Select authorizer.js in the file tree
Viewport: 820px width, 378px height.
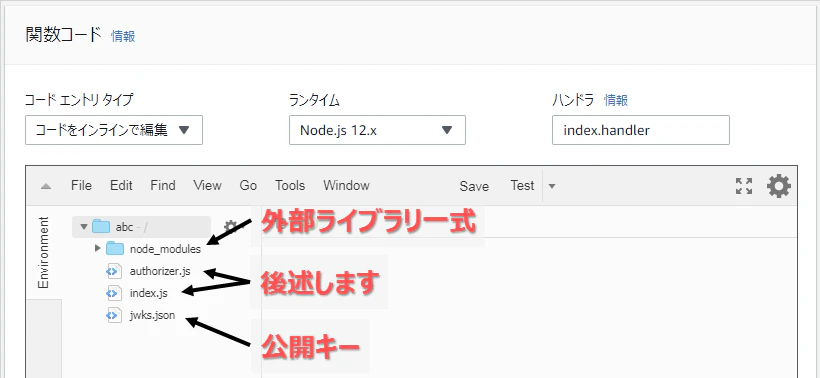pyautogui.click(x=160, y=271)
